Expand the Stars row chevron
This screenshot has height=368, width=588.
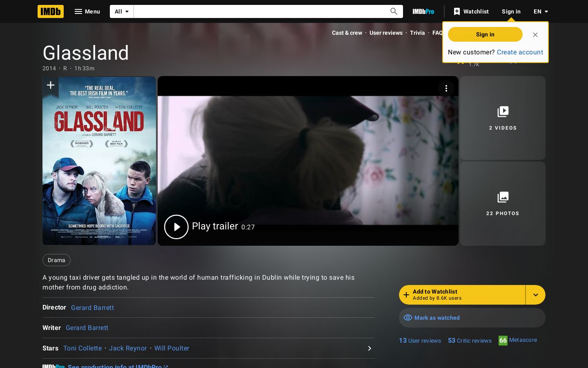(x=369, y=348)
